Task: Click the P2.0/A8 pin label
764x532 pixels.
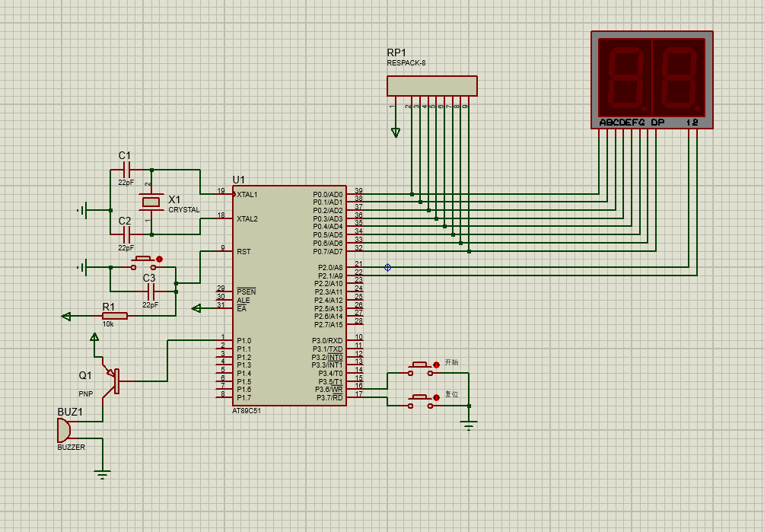Action: point(330,267)
